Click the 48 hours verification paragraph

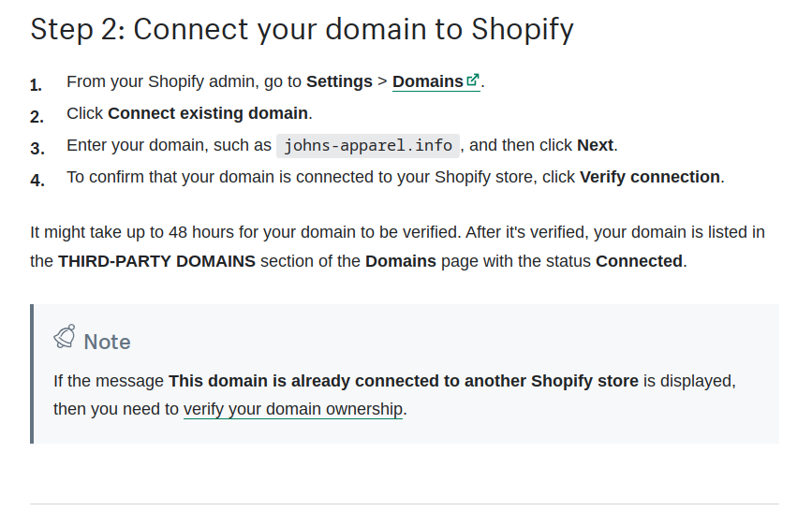(397, 246)
